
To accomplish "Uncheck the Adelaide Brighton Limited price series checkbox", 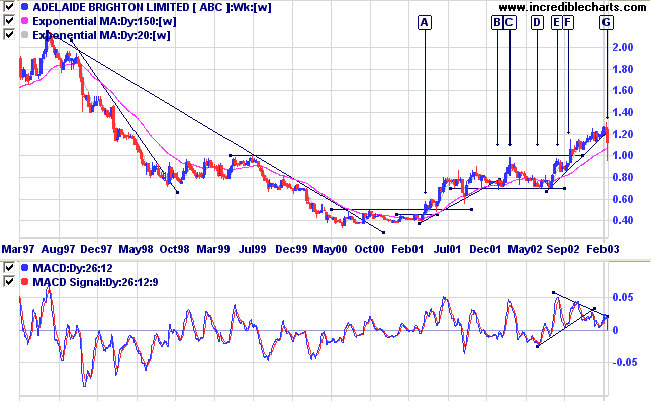I will tap(9, 6).
